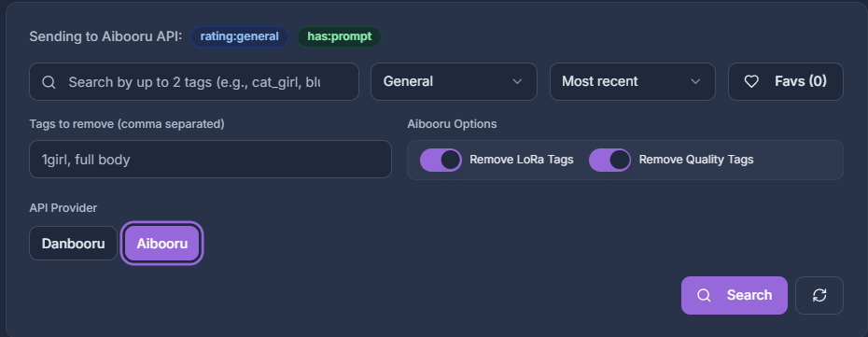The width and height of the screenshot is (868, 337).
Task: Click the refresh arrows icon button
Action: (x=819, y=296)
